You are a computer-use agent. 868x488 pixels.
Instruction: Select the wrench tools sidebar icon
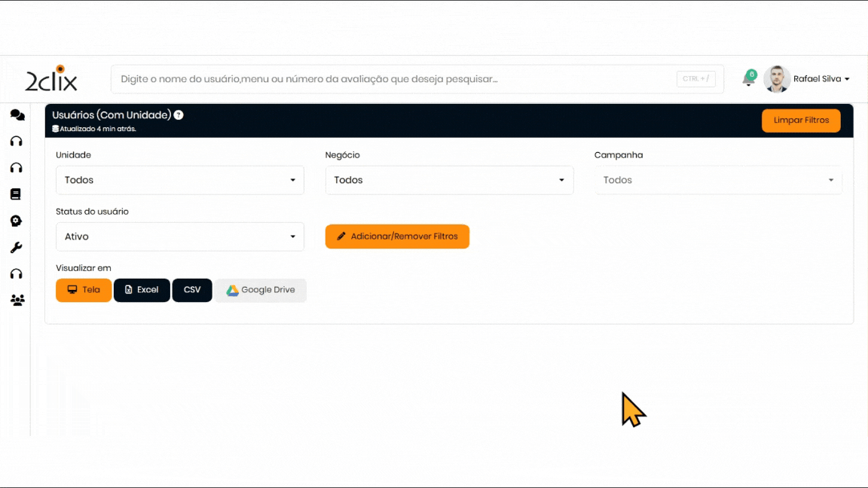point(16,247)
